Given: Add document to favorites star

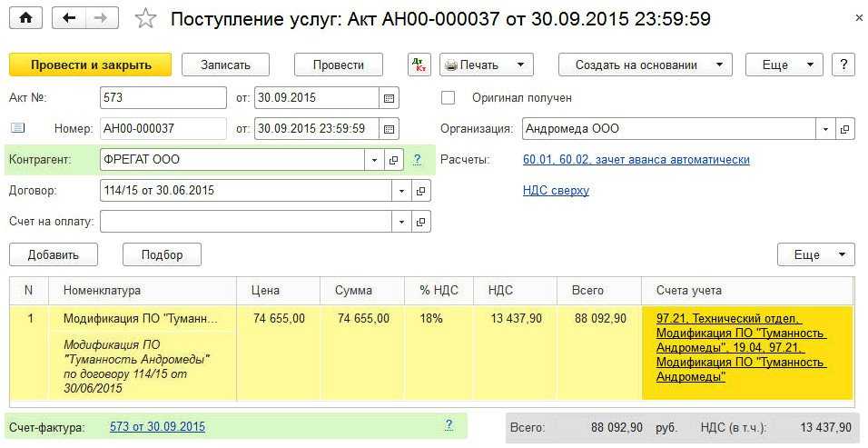Looking at the screenshot, I should pyautogui.click(x=145, y=19).
